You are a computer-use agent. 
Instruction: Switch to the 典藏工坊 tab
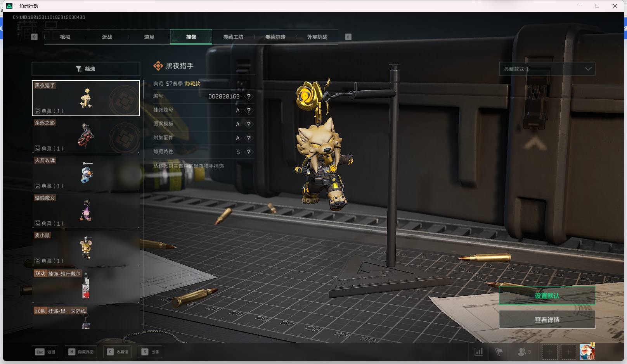pos(233,37)
